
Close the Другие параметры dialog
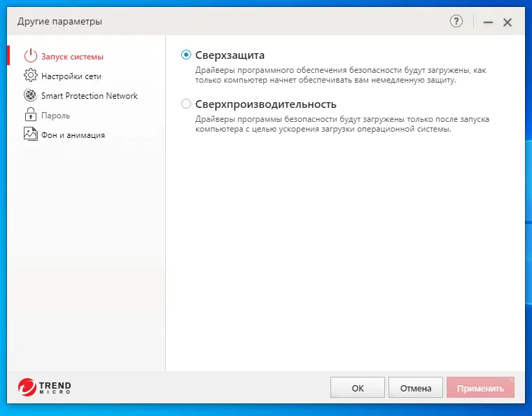click(507, 22)
